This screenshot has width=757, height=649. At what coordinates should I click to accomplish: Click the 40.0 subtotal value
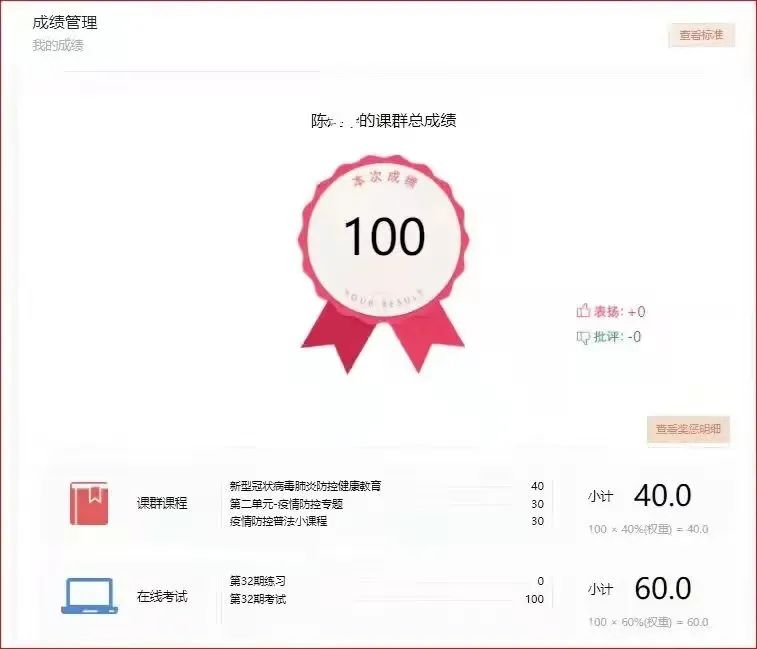click(662, 495)
